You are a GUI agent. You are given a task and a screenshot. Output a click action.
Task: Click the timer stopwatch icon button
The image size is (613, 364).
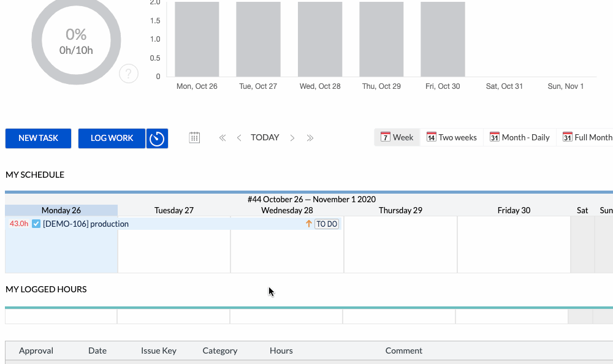pyautogui.click(x=157, y=138)
